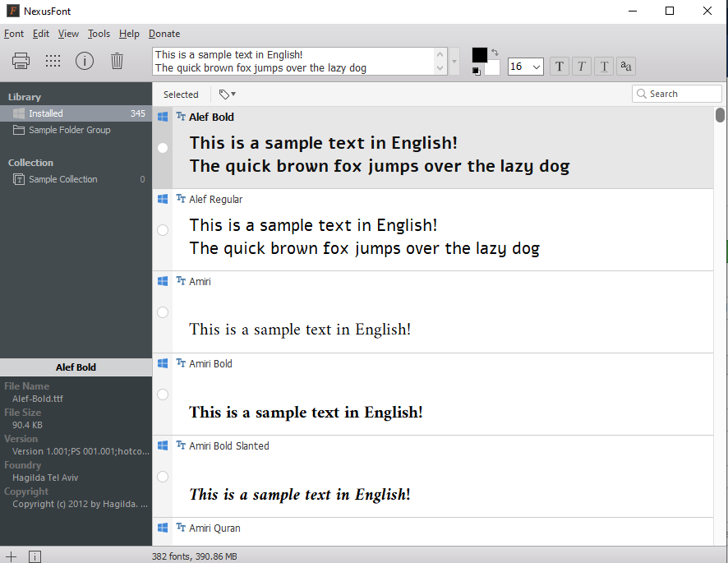Toggle italic text style button
This screenshot has height=563, width=728.
tap(582, 67)
